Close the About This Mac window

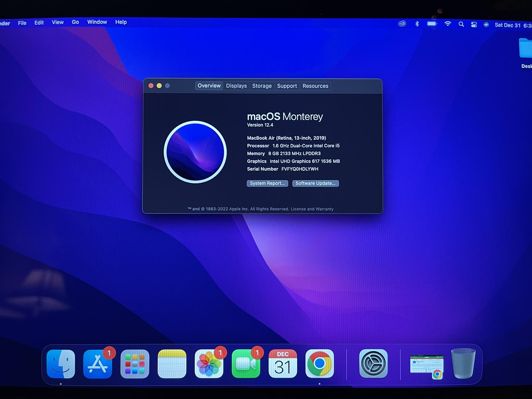151,86
